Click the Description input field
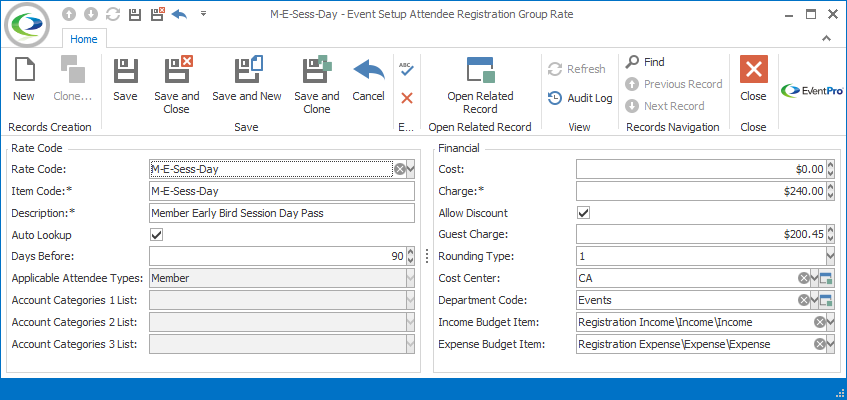847x400 pixels. pyautogui.click(x=282, y=213)
